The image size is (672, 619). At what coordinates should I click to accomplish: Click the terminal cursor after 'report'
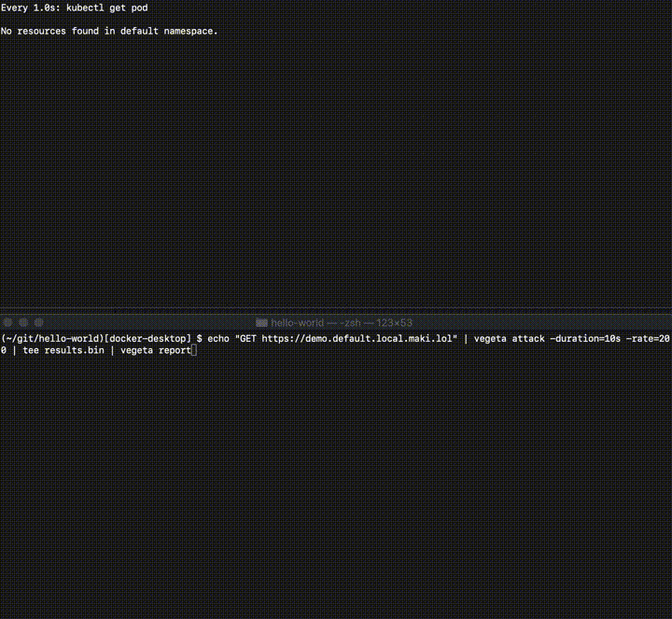click(194, 350)
